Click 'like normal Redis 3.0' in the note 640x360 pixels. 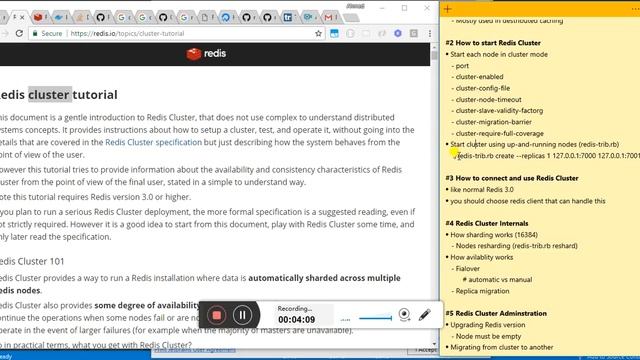(482, 189)
